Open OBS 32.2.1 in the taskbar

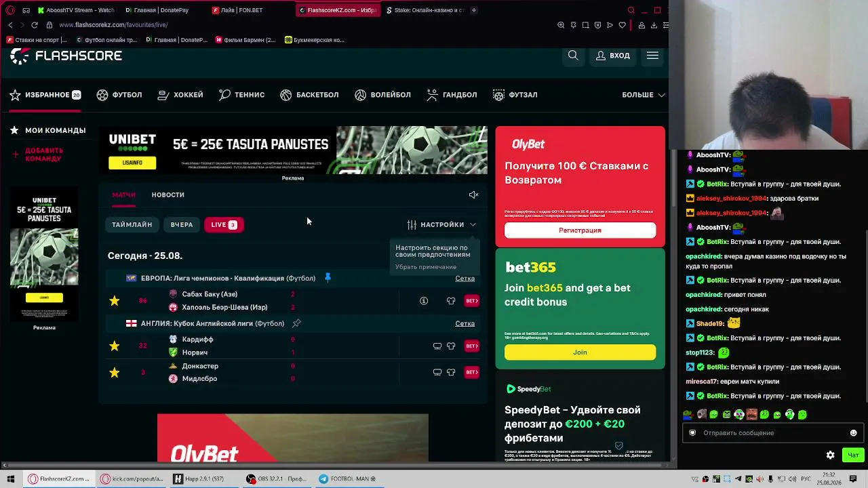[x=277, y=479]
